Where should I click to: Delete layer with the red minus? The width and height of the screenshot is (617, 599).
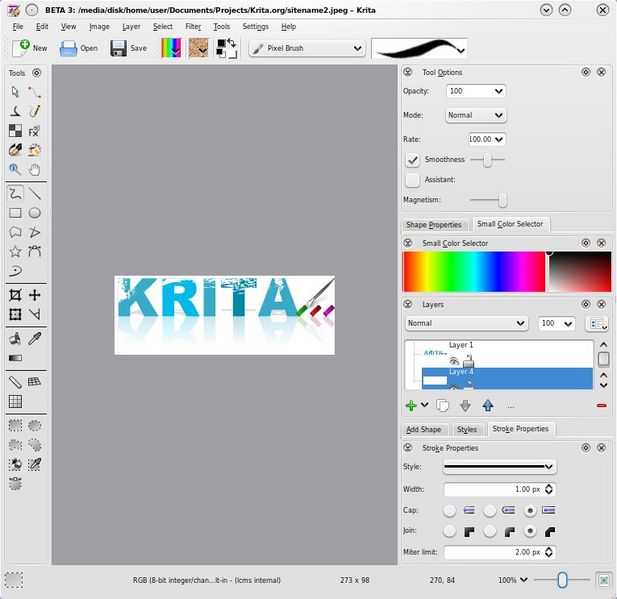601,406
